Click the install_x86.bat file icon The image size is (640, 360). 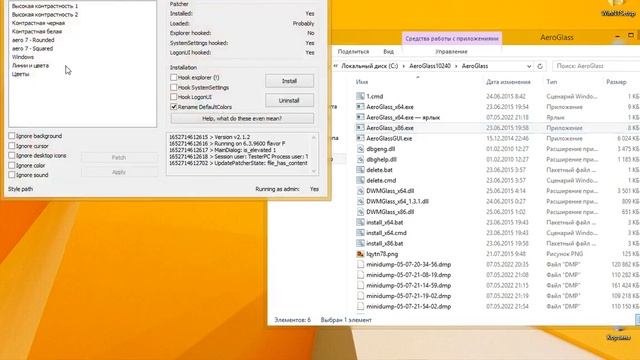(x=360, y=243)
